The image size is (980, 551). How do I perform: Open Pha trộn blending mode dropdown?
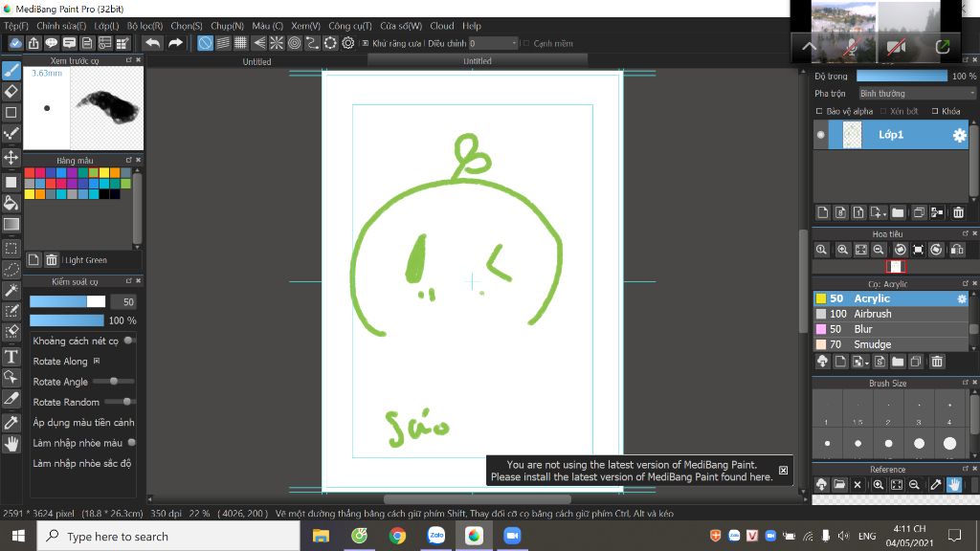(917, 94)
